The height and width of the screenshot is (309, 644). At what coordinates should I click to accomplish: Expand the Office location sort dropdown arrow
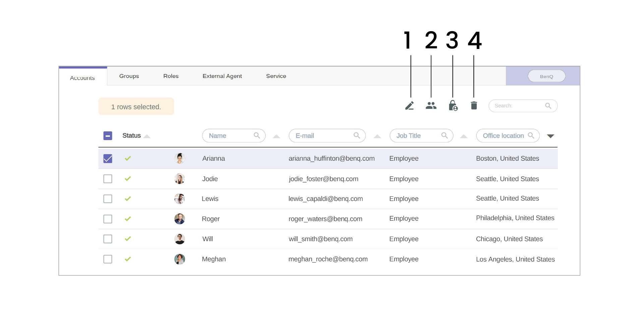pos(550,136)
